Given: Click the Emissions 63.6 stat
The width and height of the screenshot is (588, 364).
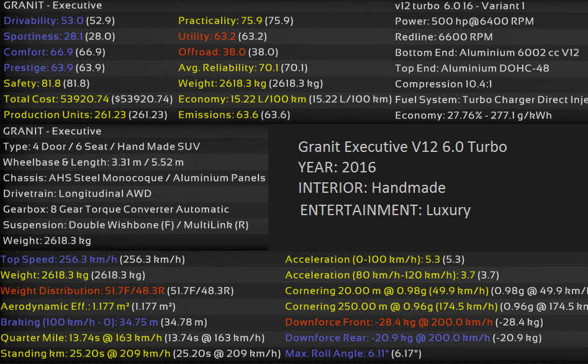Looking at the screenshot, I should 234,115.
